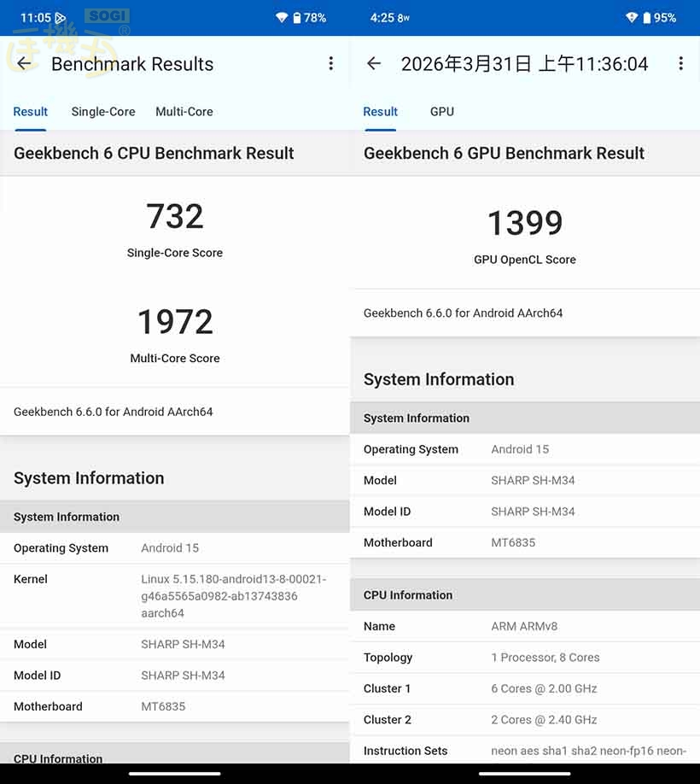Tap Multi-Core Score label
This screenshot has height=784, width=700.
click(175, 359)
